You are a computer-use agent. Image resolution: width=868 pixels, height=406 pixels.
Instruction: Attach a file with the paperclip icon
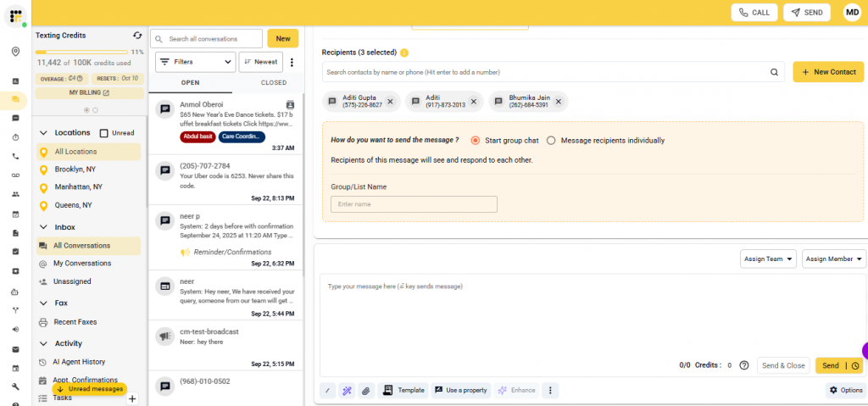tap(365, 391)
